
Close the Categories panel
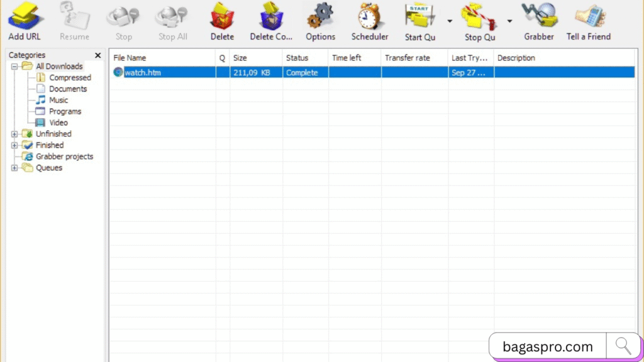[98, 55]
